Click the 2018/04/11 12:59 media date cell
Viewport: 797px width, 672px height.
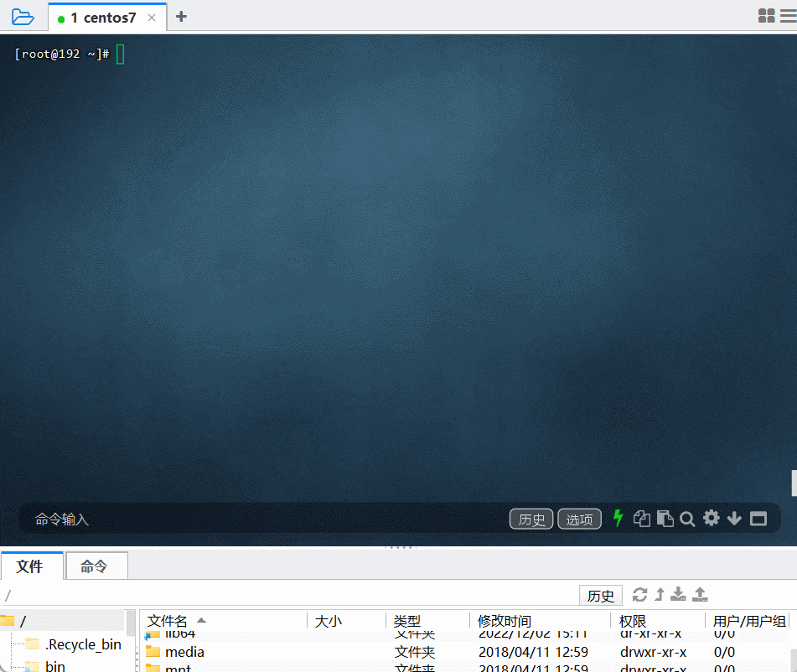tap(533, 652)
